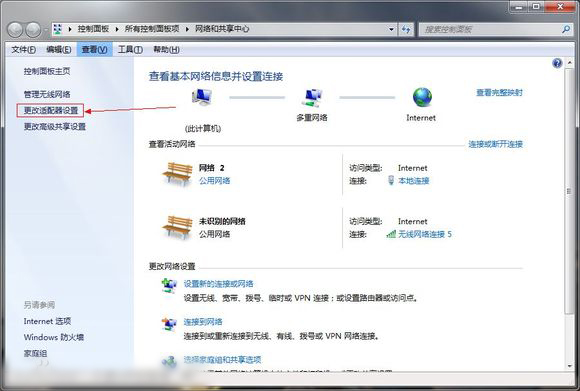Click the Internet globe icon

point(422,97)
